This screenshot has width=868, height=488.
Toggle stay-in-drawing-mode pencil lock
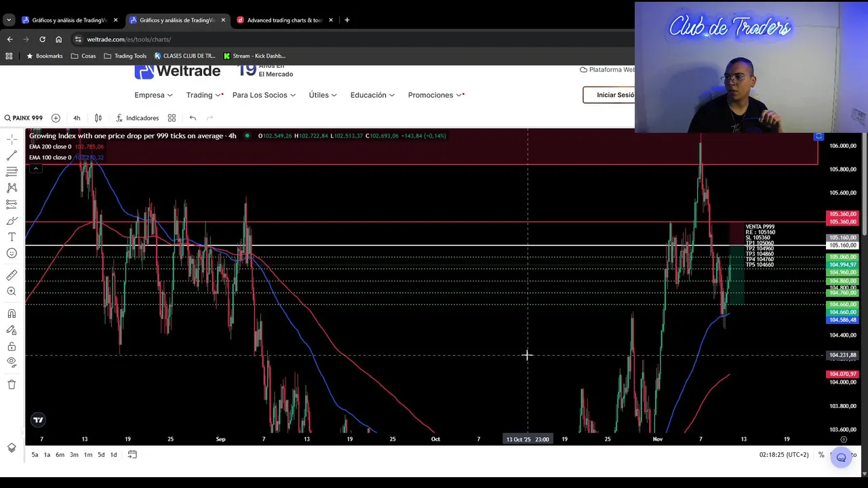[12, 330]
